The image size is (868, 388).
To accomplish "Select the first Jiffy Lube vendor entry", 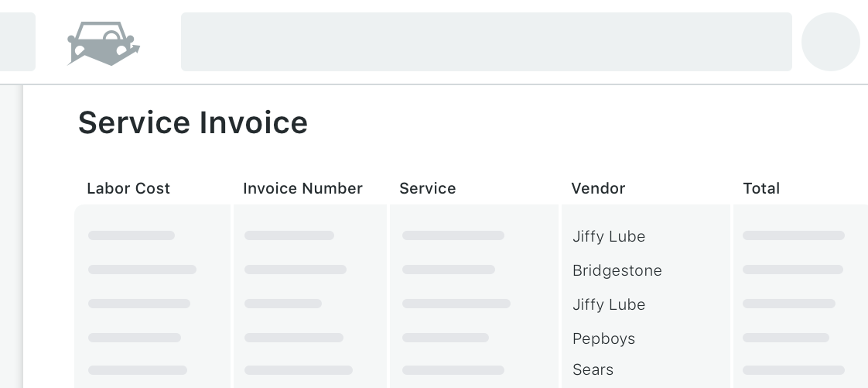I will click(609, 236).
